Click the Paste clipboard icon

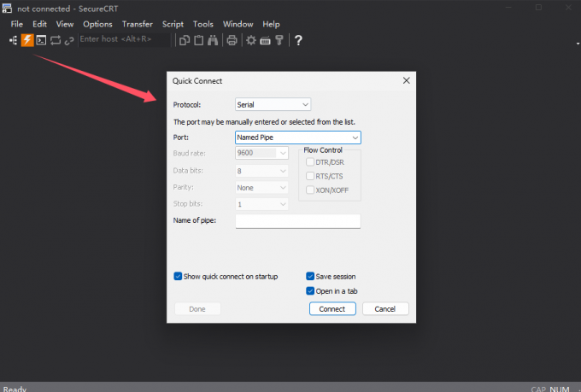coord(198,40)
